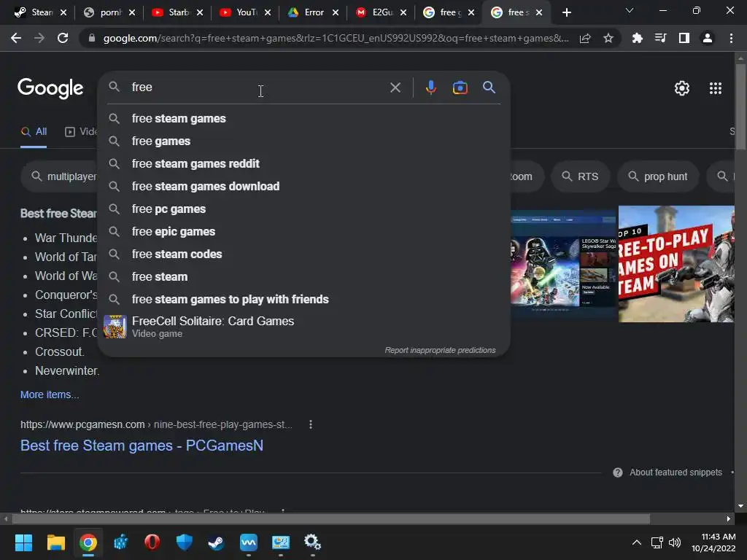Go to the Google homepage logo
This screenshot has height=560, width=747.
coord(50,88)
